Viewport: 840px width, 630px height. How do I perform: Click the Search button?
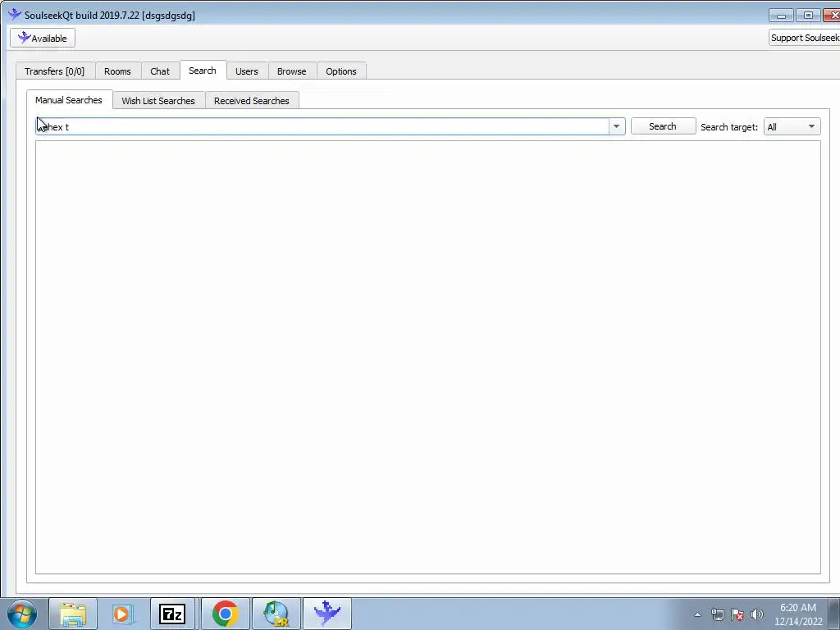pos(663,126)
